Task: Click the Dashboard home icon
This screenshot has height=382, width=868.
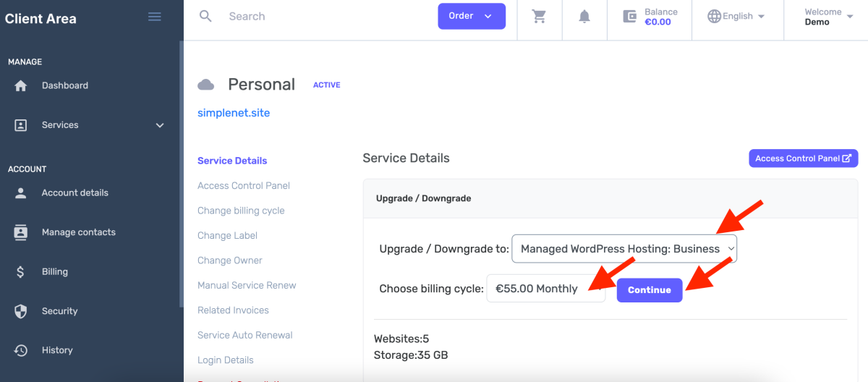Action: point(21,85)
